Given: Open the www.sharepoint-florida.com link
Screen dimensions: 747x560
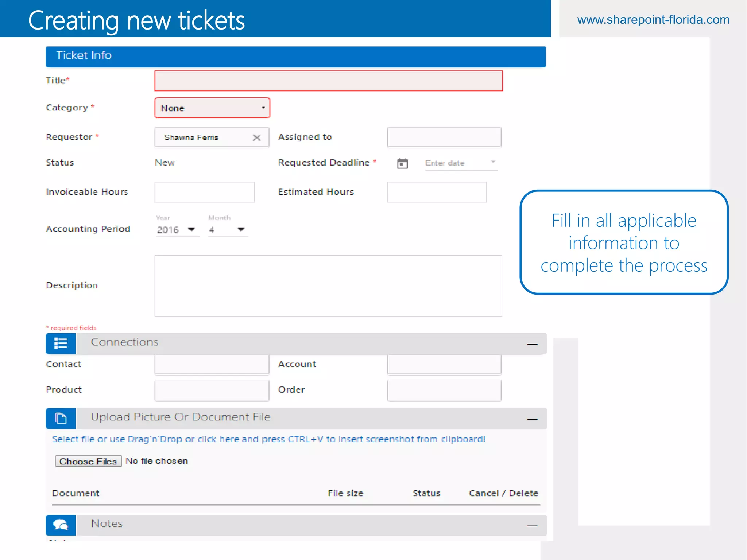Looking at the screenshot, I should pos(653,19).
